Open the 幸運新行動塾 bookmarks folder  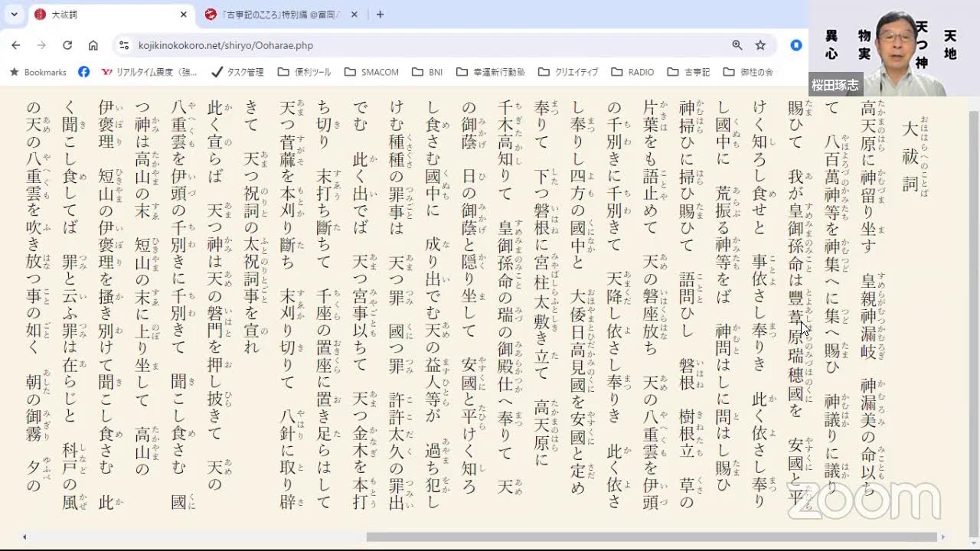pyautogui.click(x=490, y=72)
